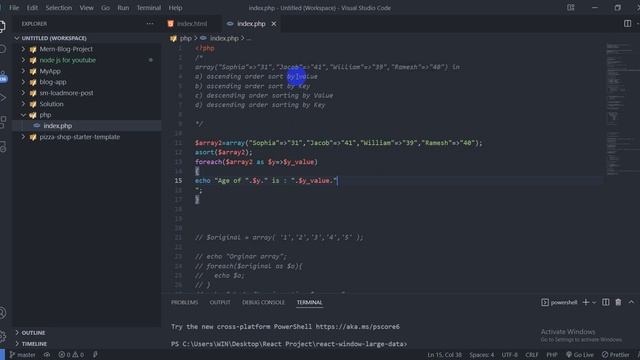Switch to the PROBLEMS panel tab
The image size is (640, 360).
point(184,302)
